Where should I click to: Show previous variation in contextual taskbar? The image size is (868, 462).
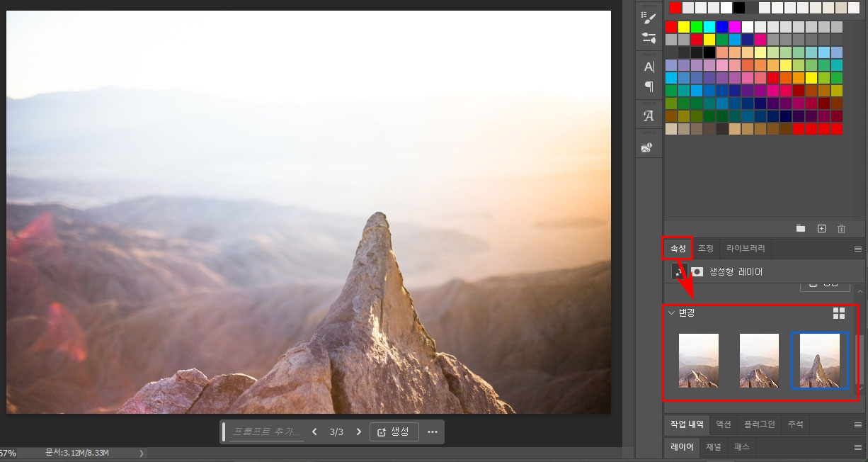315,432
